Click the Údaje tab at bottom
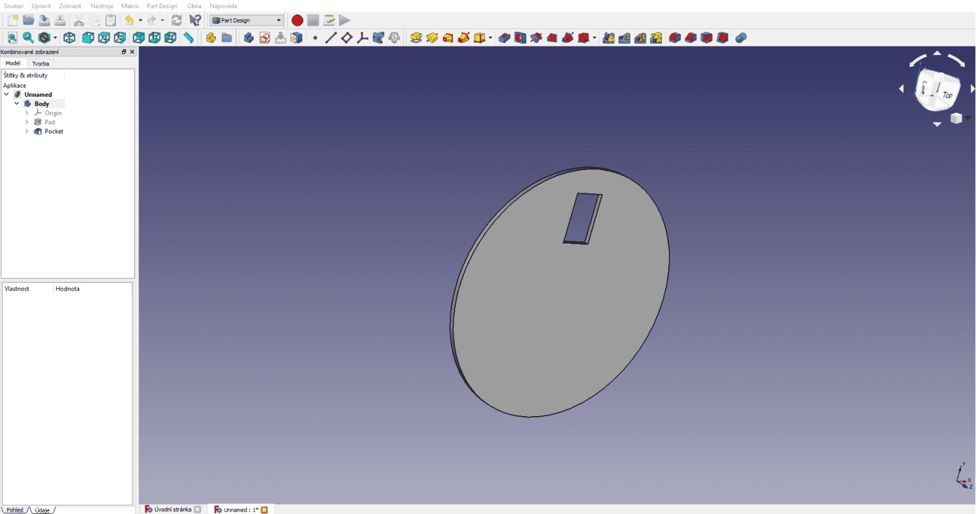 coord(42,510)
